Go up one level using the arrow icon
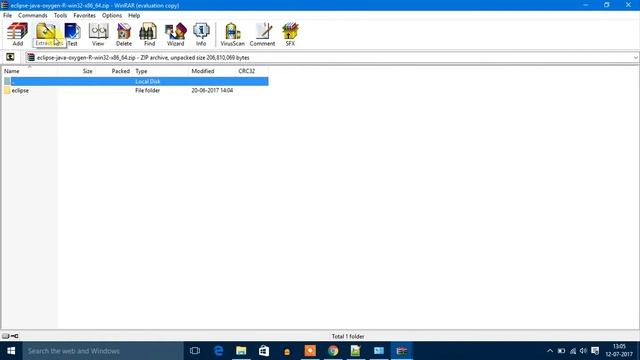640x360 pixels. tap(10, 57)
